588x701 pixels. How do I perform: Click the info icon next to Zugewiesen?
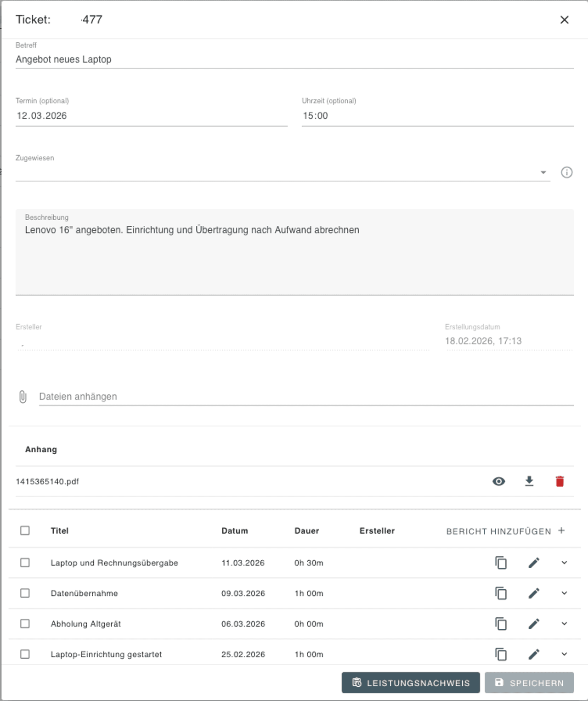pos(567,172)
